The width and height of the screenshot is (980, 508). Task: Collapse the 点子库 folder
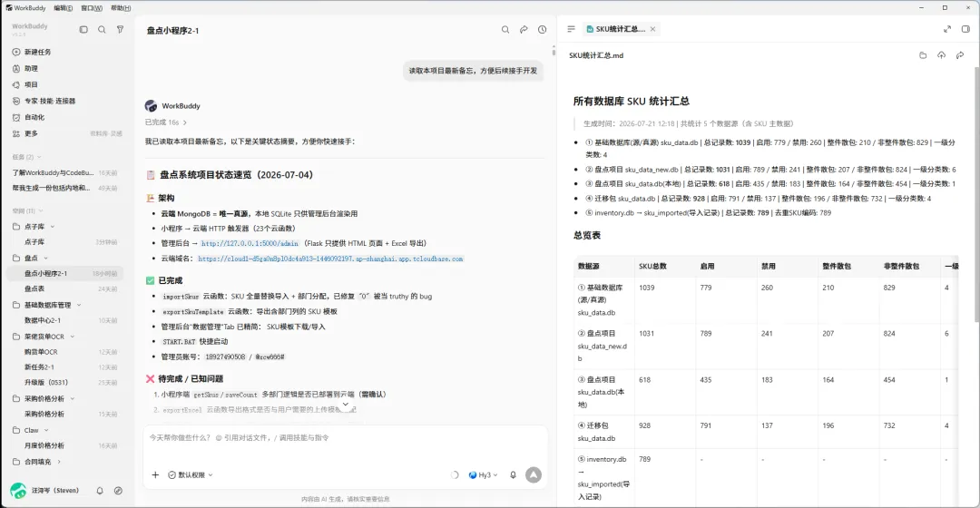click(53, 226)
